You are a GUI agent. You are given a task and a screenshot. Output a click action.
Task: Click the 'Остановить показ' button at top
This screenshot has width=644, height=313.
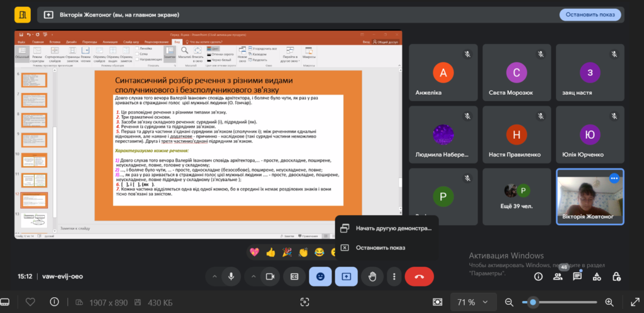coord(590,14)
